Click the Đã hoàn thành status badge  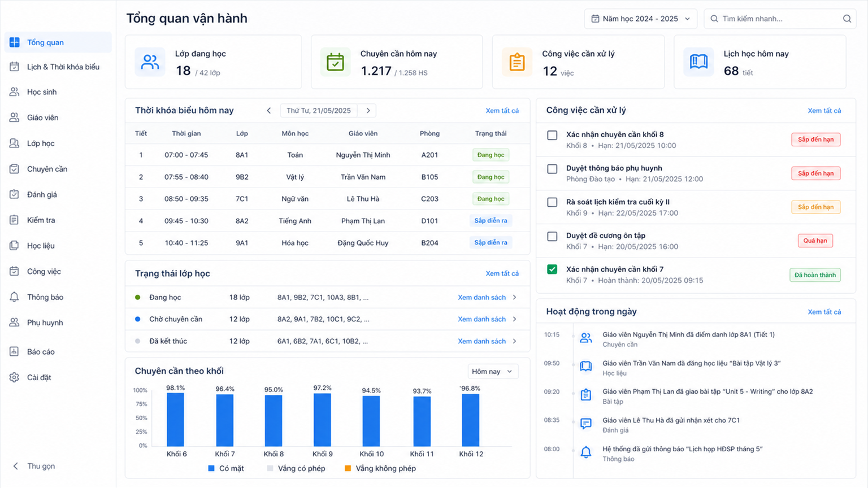click(815, 275)
